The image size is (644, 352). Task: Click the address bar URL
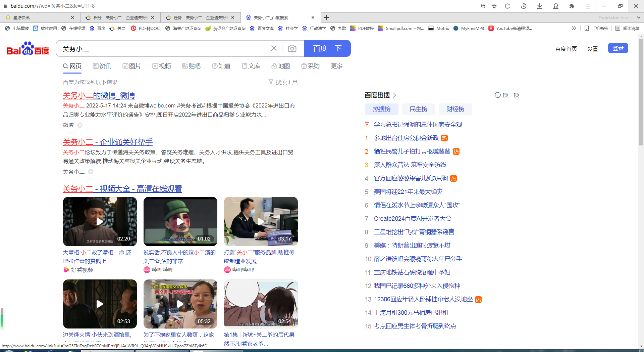(x=53, y=6)
